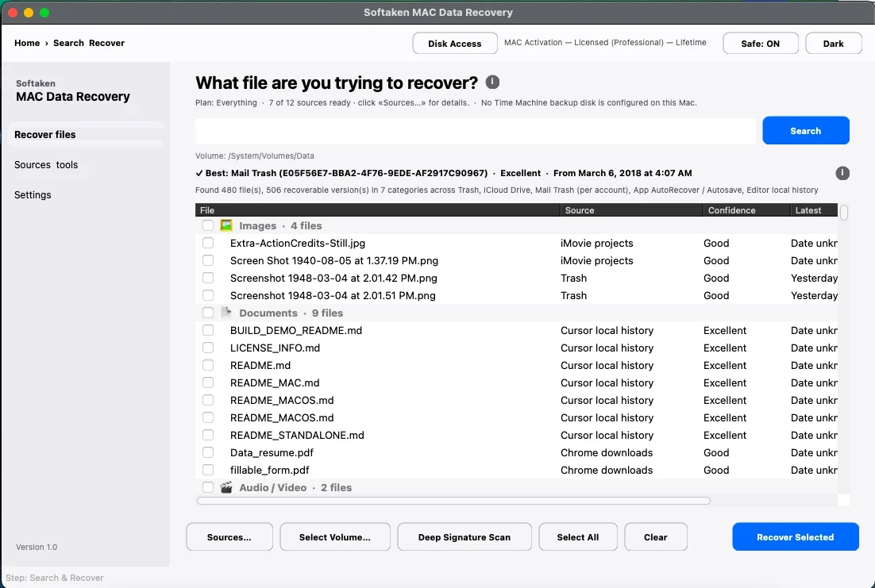
Task: Click Recover Selected button
Action: click(x=795, y=536)
